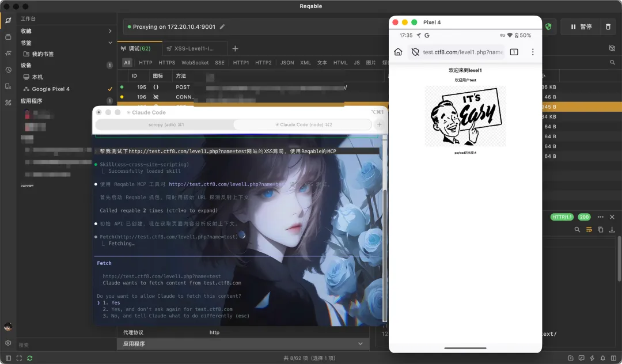
Task: Tap the tracking protection shield in Pixel 4 browser
Action: click(415, 52)
